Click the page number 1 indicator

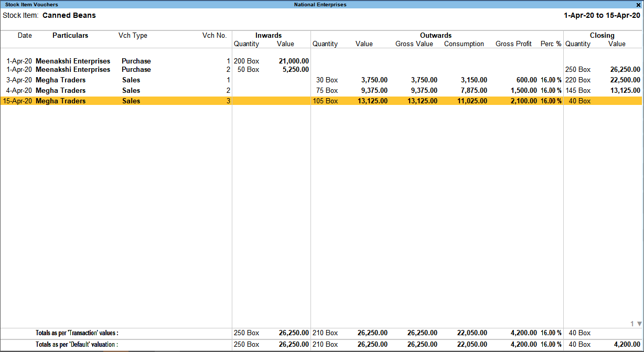(x=632, y=324)
